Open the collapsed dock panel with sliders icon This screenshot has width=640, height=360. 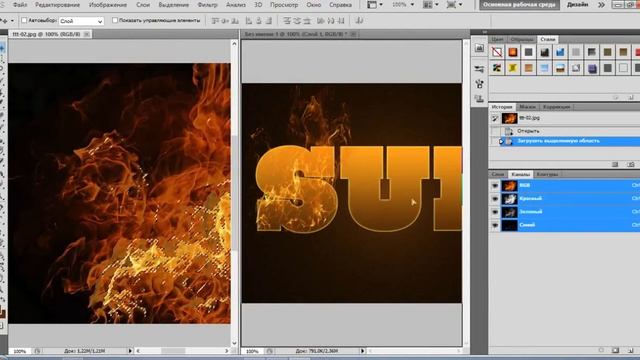click(479, 69)
